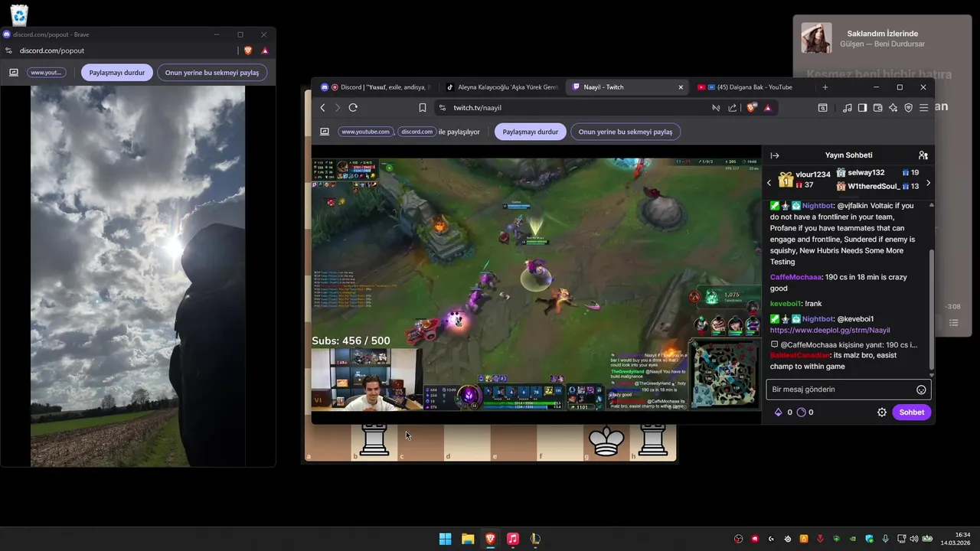
Task: Click the microphone icon in system tray
Action: point(885,539)
